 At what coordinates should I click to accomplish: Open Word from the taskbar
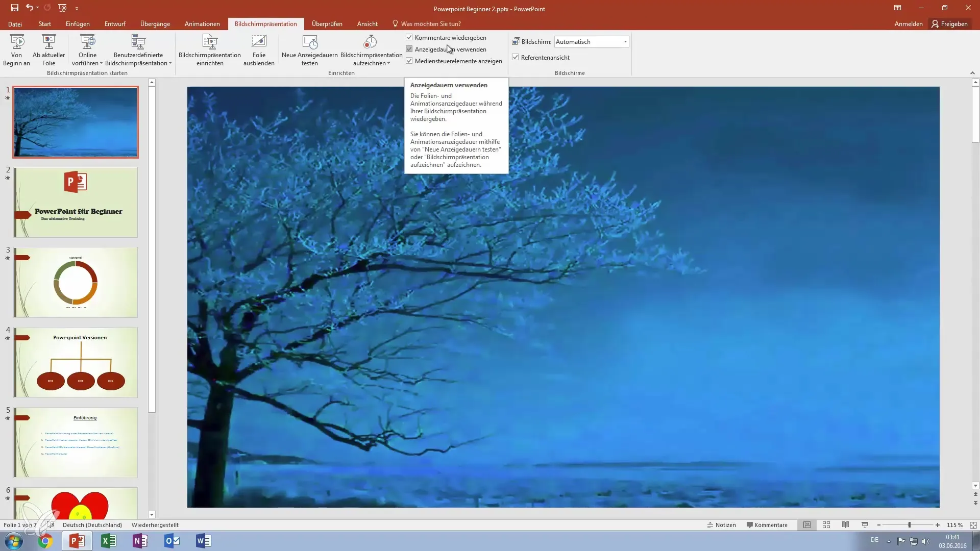(204, 541)
